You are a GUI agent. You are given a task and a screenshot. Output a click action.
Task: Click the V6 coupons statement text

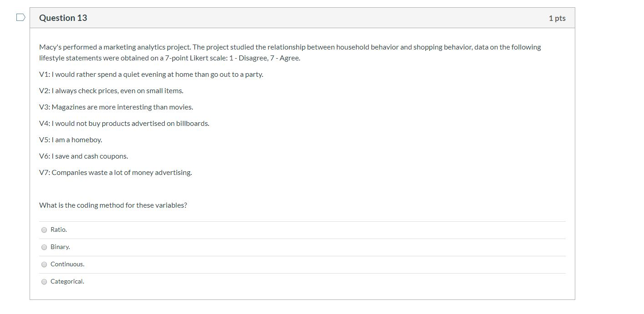click(83, 156)
